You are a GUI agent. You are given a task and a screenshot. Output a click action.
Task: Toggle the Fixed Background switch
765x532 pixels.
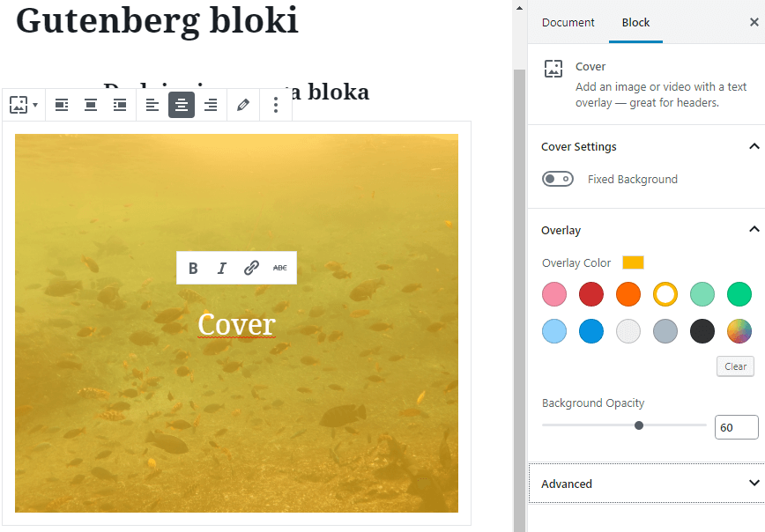click(x=558, y=179)
